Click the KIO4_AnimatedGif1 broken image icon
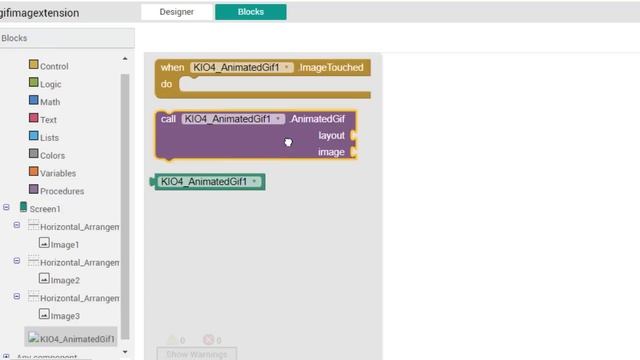The height and width of the screenshot is (360, 640). coord(34,338)
